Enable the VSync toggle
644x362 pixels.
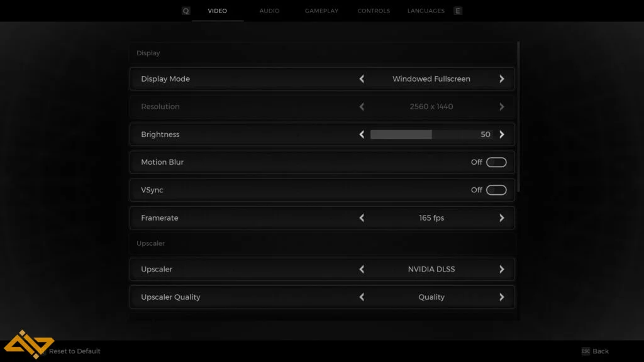click(x=496, y=190)
